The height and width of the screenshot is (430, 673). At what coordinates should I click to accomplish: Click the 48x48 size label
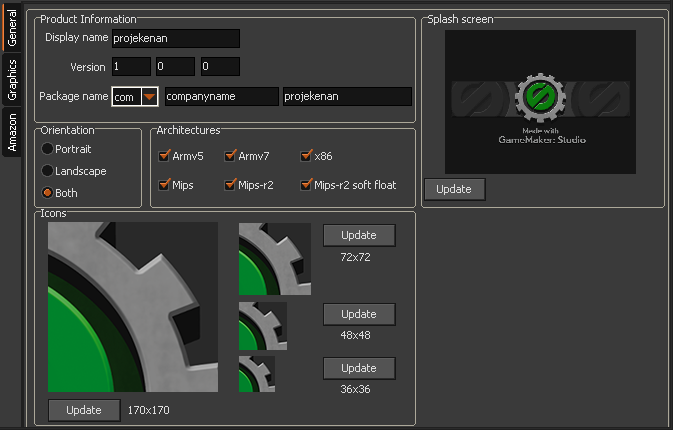click(x=355, y=335)
